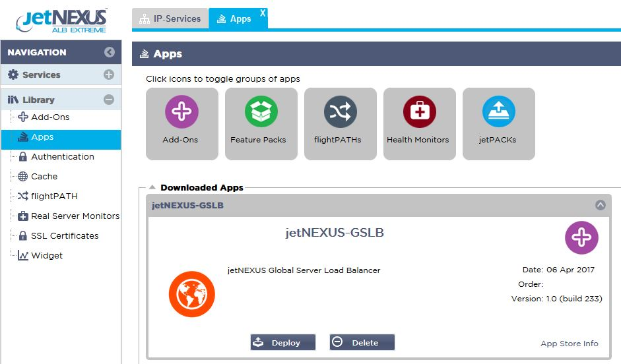
Task: Switch to the IP-Services tab
Action: tap(170, 18)
